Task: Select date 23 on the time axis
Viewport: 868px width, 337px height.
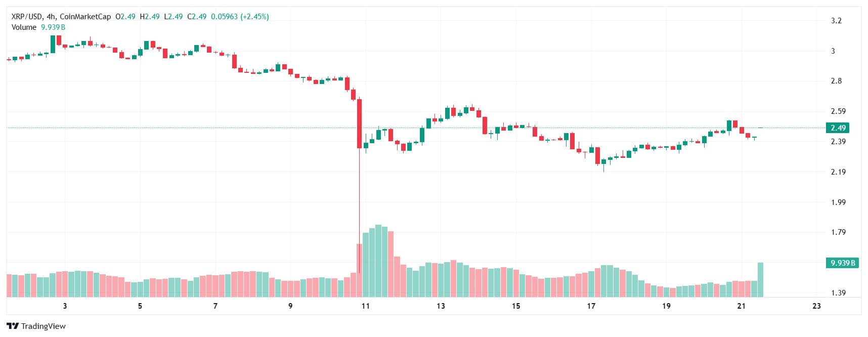Action: click(x=816, y=306)
